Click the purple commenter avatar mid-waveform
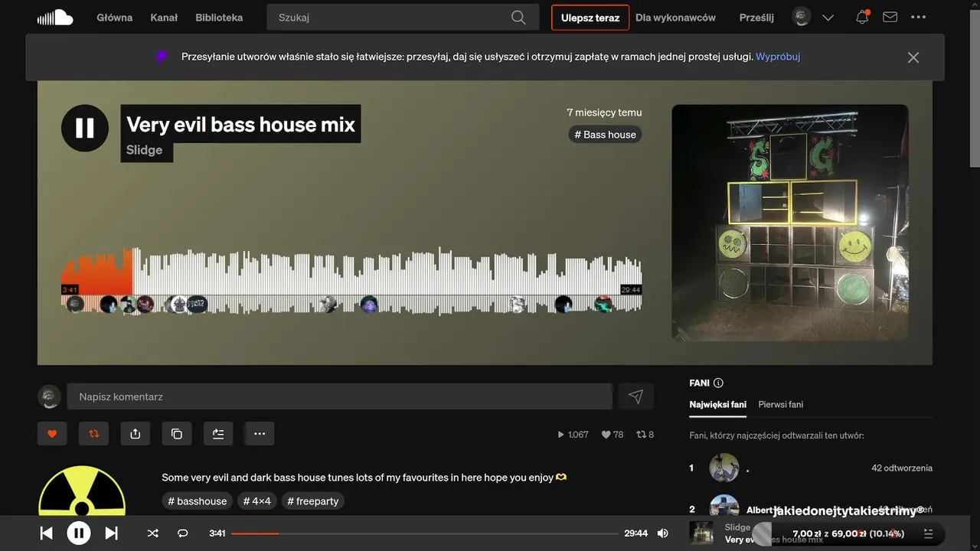This screenshot has height=551, width=980. pos(369,304)
